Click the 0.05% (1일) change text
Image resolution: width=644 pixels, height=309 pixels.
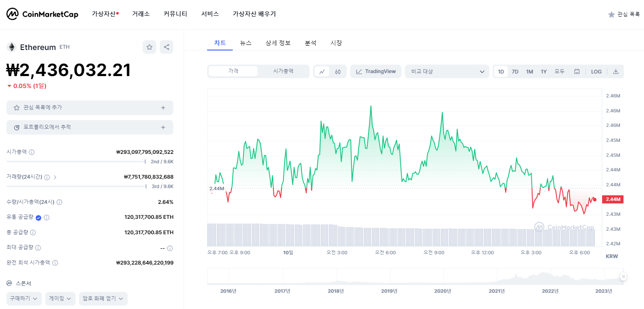click(29, 86)
